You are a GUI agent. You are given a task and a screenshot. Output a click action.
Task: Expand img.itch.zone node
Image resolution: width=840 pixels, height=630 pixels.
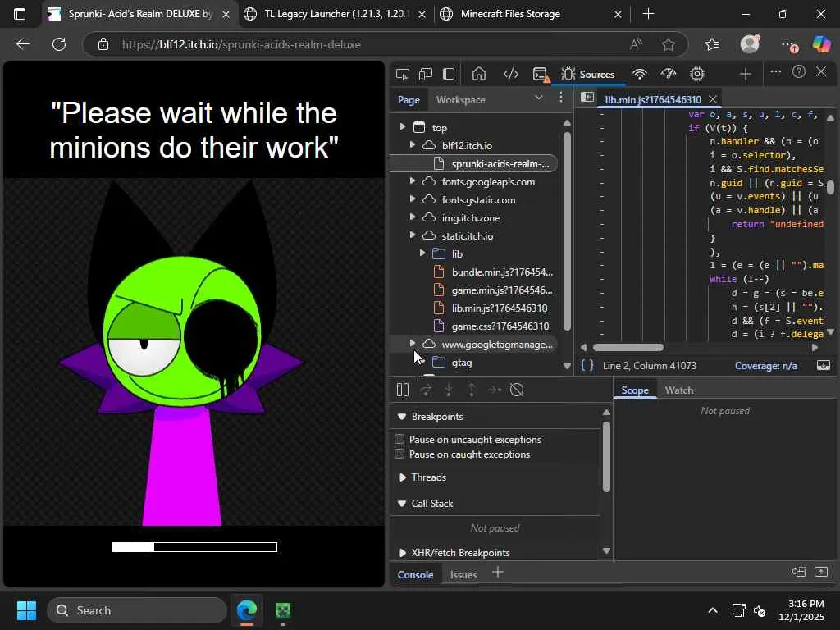click(413, 217)
